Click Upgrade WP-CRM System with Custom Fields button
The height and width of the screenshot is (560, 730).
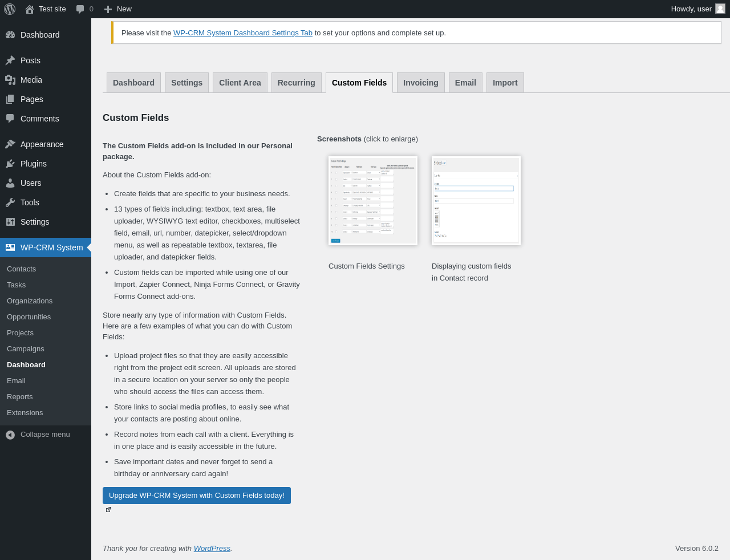coord(197,496)
